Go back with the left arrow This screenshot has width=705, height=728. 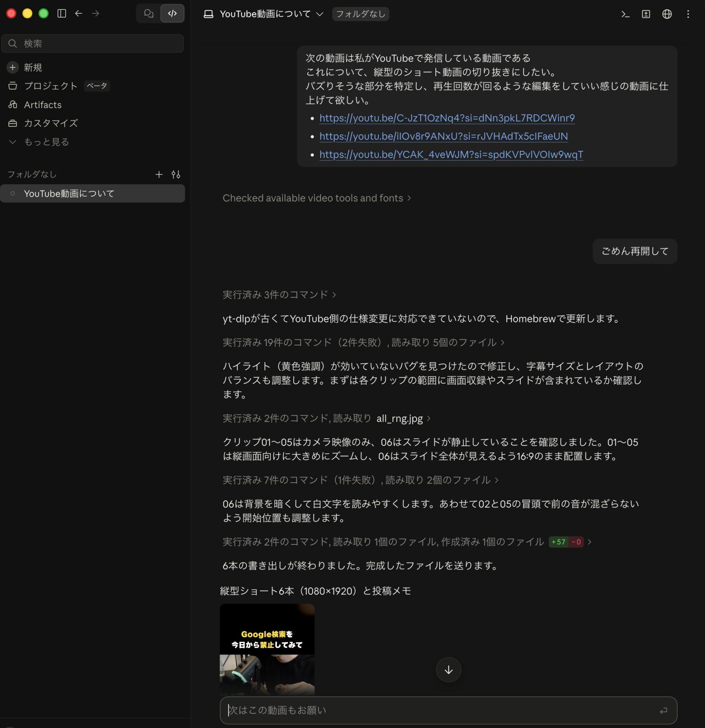coord(79,14)
